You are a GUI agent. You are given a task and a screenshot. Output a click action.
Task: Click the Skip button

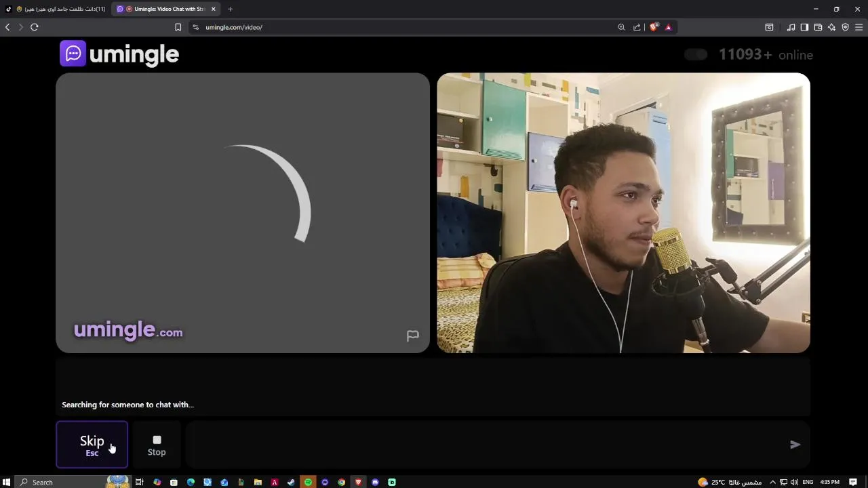tap(92, 445)
